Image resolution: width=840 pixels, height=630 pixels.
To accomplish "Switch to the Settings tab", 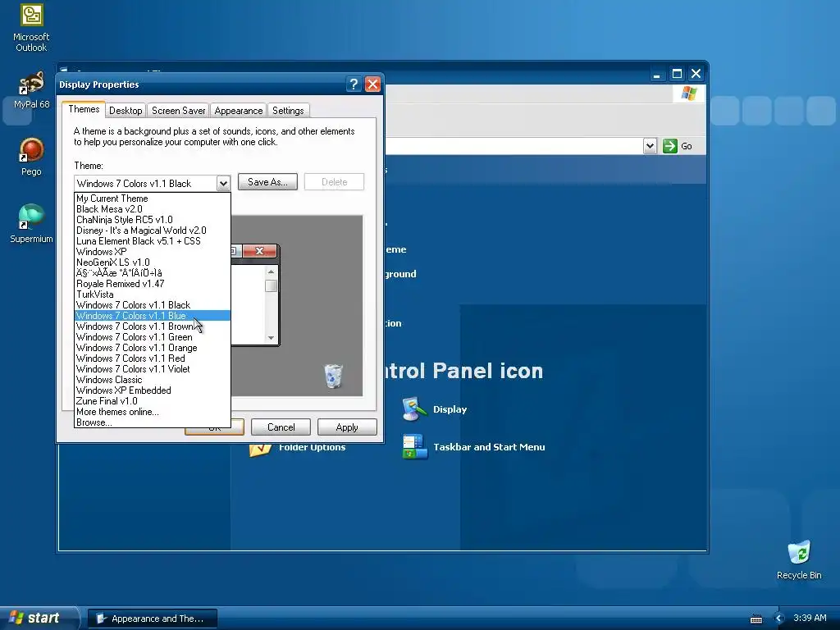I will (x=288, y=111).
